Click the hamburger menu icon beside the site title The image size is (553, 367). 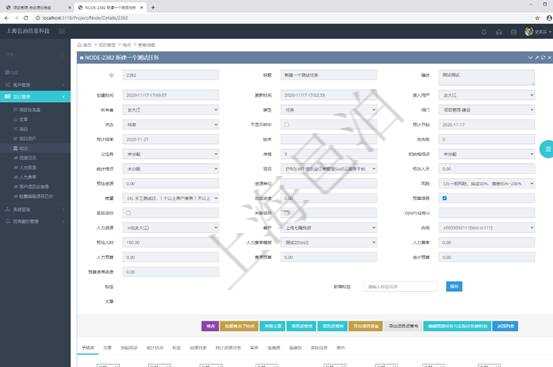tap(62, 31)
